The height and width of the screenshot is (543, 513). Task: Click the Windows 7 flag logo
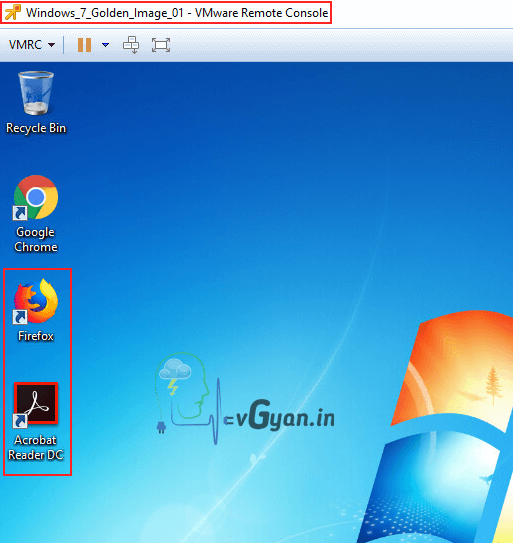pos(450,426)
